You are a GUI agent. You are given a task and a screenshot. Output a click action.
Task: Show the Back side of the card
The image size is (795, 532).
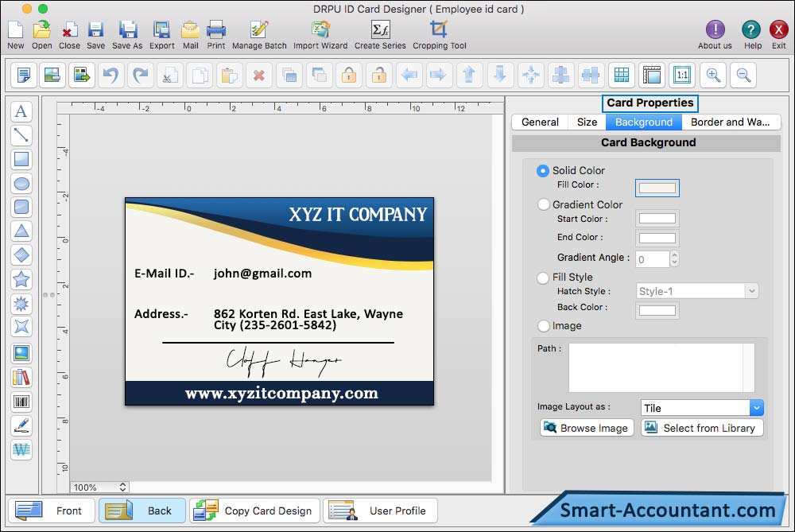142,511
